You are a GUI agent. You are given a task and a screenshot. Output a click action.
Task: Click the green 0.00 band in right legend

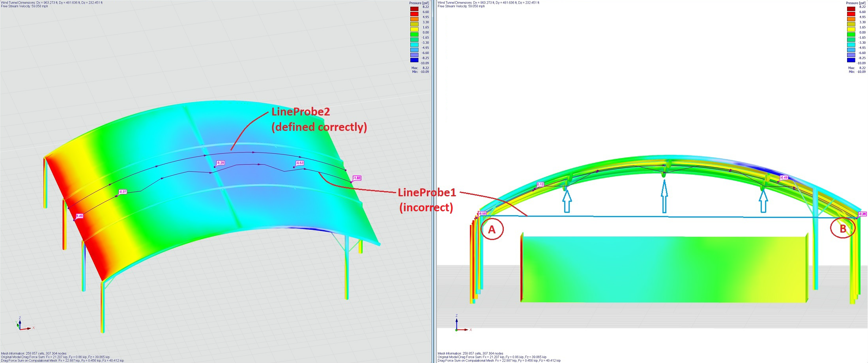click(x=851, y=34)
